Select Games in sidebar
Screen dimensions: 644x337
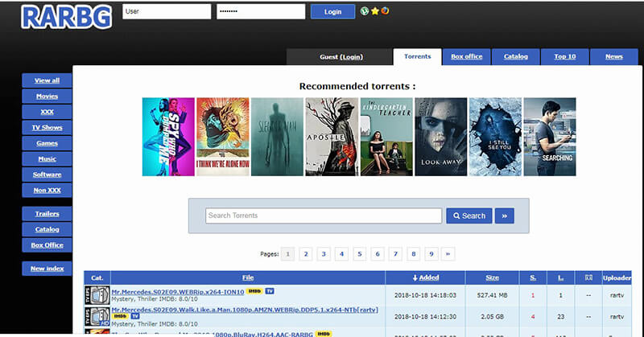pyautogui.click(x=47, y=143)
